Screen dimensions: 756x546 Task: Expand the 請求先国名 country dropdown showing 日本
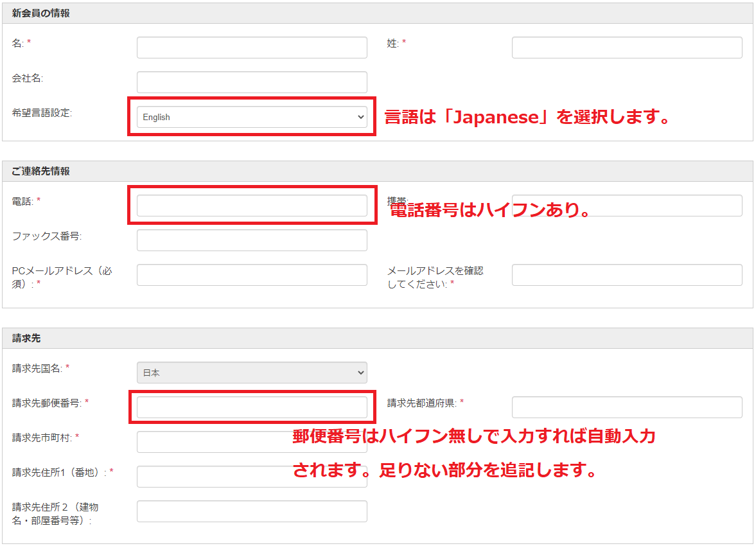pos(252,373)
